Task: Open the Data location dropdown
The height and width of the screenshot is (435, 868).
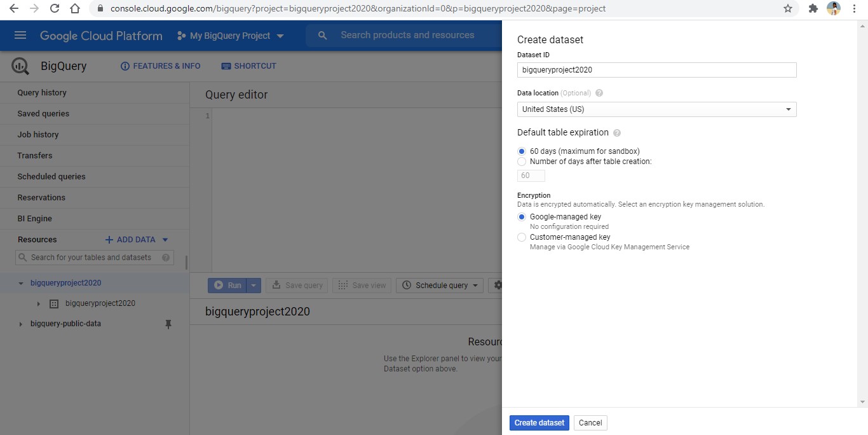Action: click(x=656, y=109)
